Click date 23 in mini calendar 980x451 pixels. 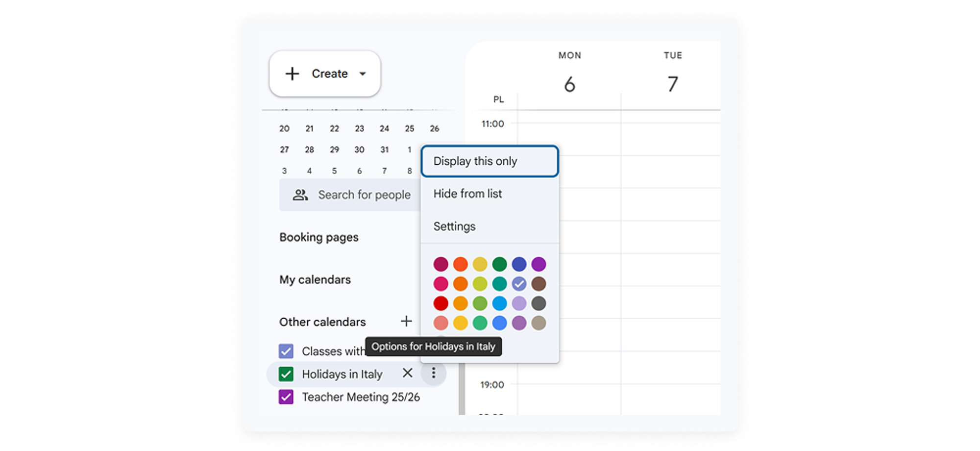[359, 128]
